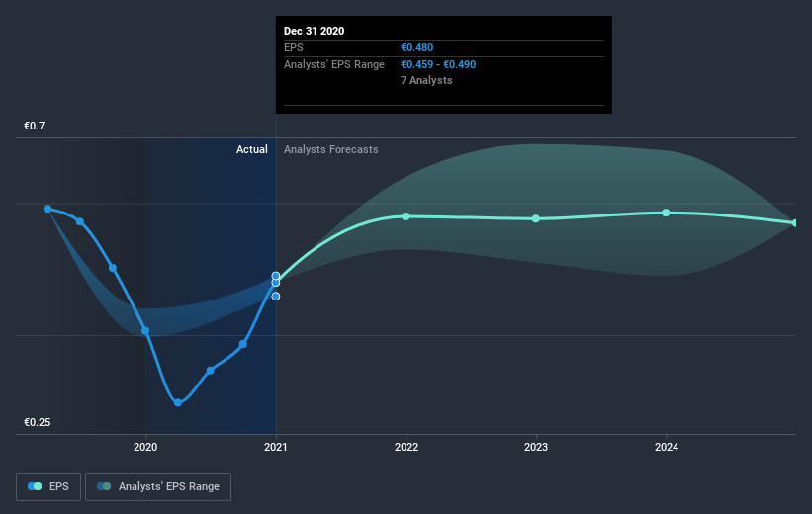Click the Analysts' EPS Range legend swatch
812x514 pixels.
tap(104, 486)
